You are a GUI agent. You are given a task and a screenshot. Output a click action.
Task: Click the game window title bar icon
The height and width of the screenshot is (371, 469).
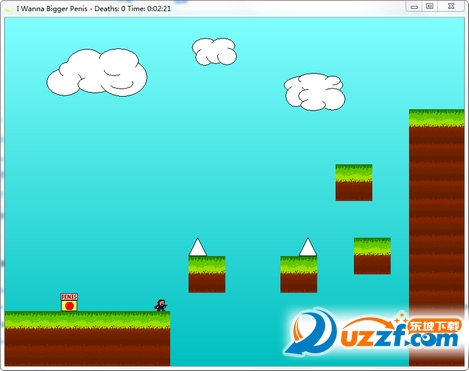coord(9,9)
